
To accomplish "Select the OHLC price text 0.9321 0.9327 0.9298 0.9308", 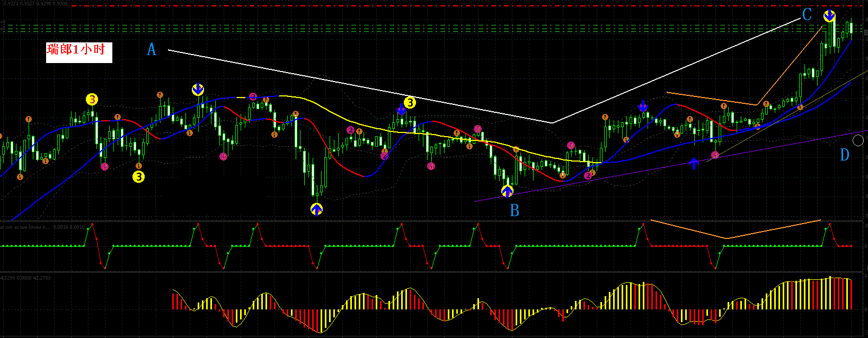I will point(35,3).
